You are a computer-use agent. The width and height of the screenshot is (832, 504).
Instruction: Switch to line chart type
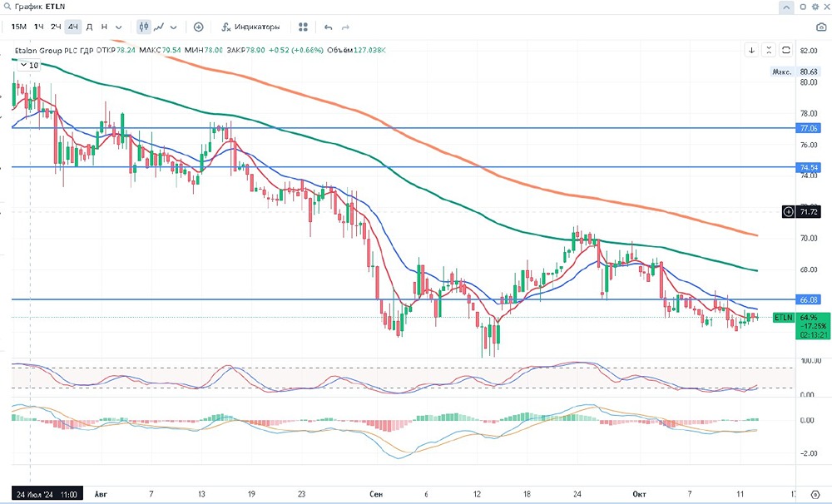159,27
